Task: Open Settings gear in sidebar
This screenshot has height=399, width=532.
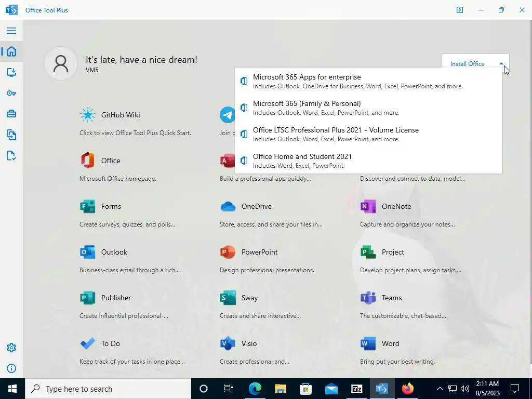Action: coord(11,348)
